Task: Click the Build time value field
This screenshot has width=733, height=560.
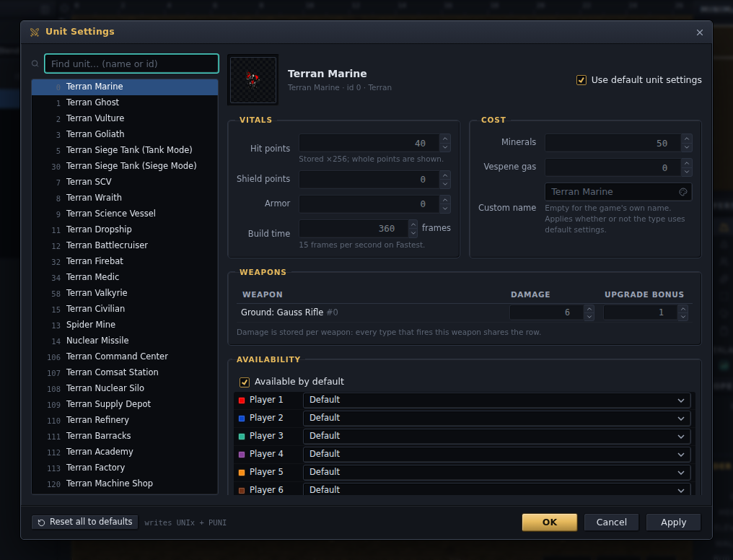Action: pyautogui.click(x=354, y=229)
